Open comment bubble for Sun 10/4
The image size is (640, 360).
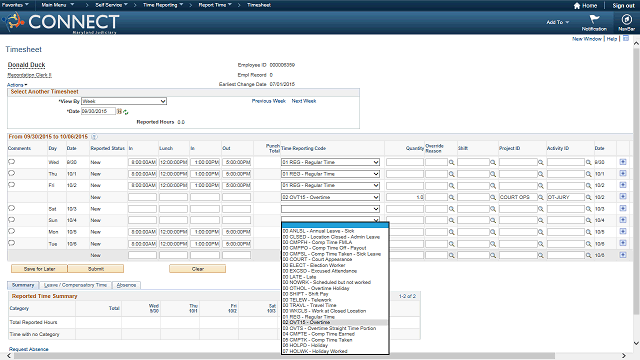[x=11, y=220]
